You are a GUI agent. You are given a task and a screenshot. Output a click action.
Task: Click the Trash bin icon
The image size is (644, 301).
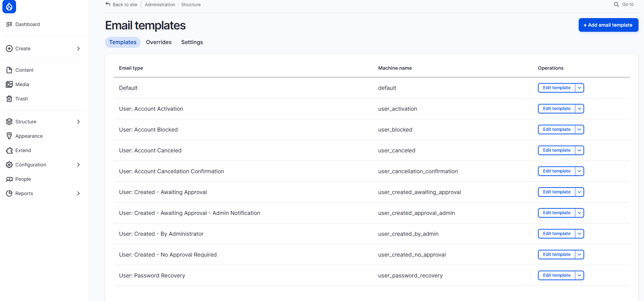click(9, 99)
